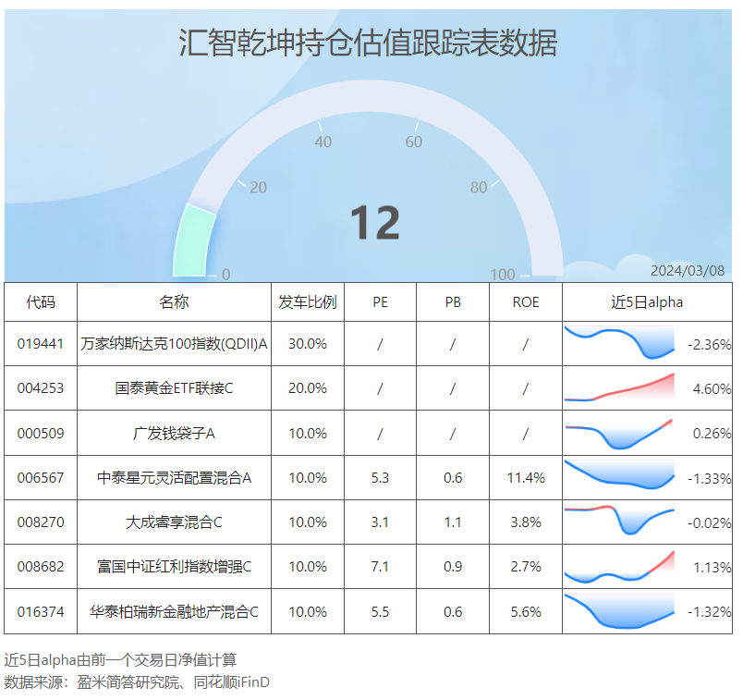
Task: Click the alpha sparkline for 万家纳斯达克100指数
Action: tap(619, 342)
